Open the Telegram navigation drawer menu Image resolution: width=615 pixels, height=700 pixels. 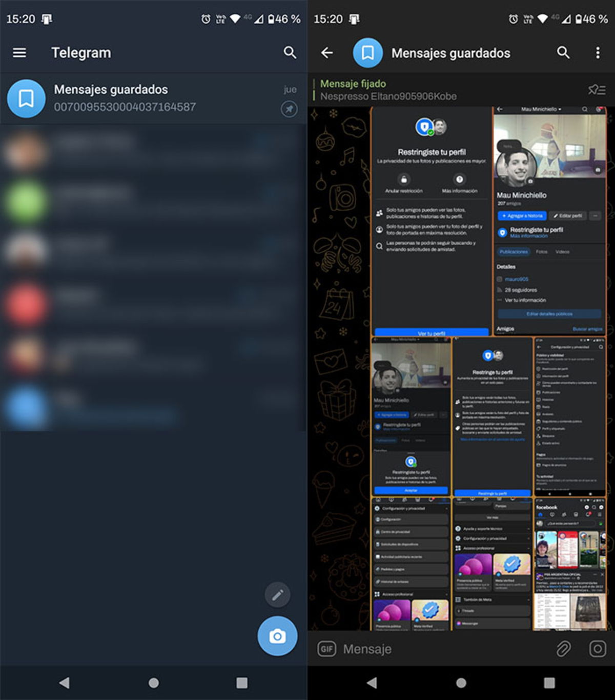tap(19, 52)
